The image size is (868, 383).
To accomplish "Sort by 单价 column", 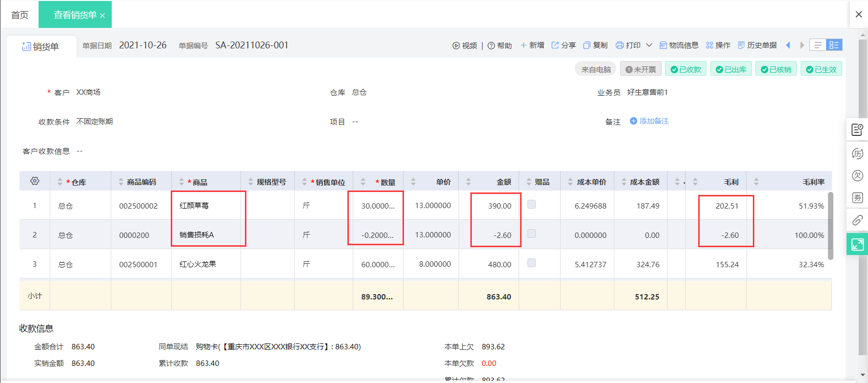I will click(413, 182).
